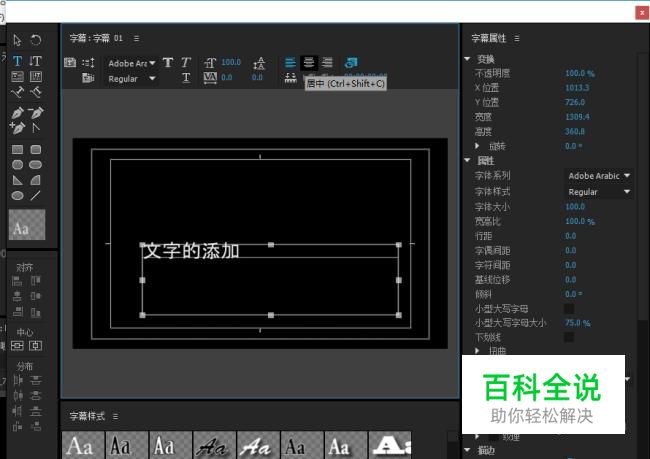Select the Line tool
The height and width of the screenshot is (459, 650).
tap(36, 195)
